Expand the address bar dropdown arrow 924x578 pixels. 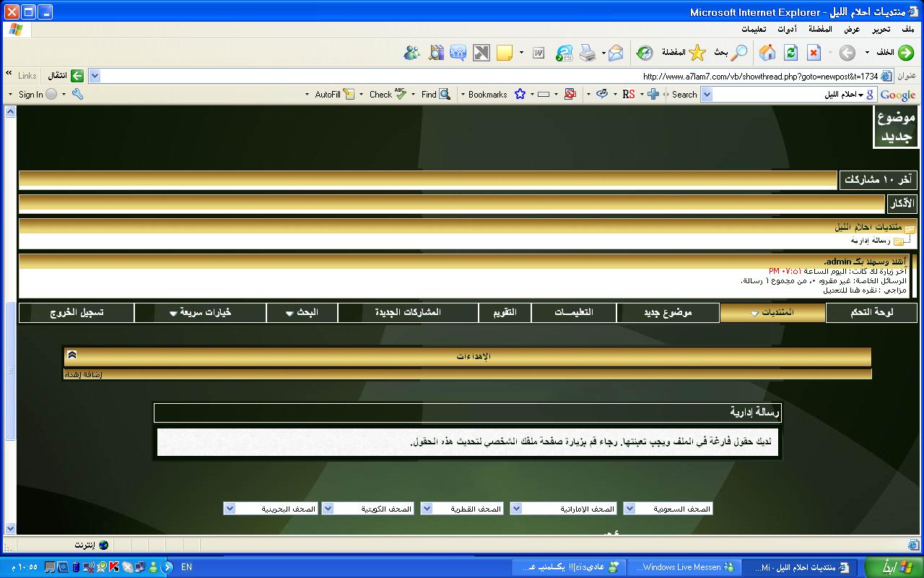pyautogui.click(x=94, y=76)
